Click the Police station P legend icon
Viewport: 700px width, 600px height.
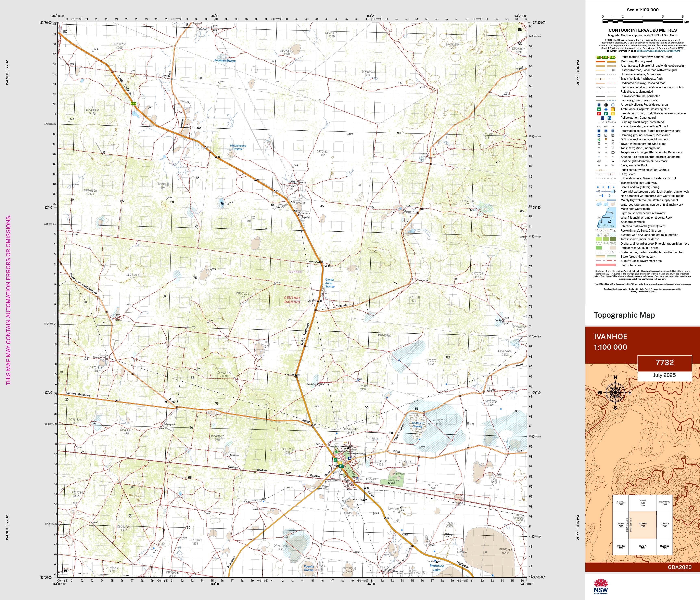click(x=602, y=118)
